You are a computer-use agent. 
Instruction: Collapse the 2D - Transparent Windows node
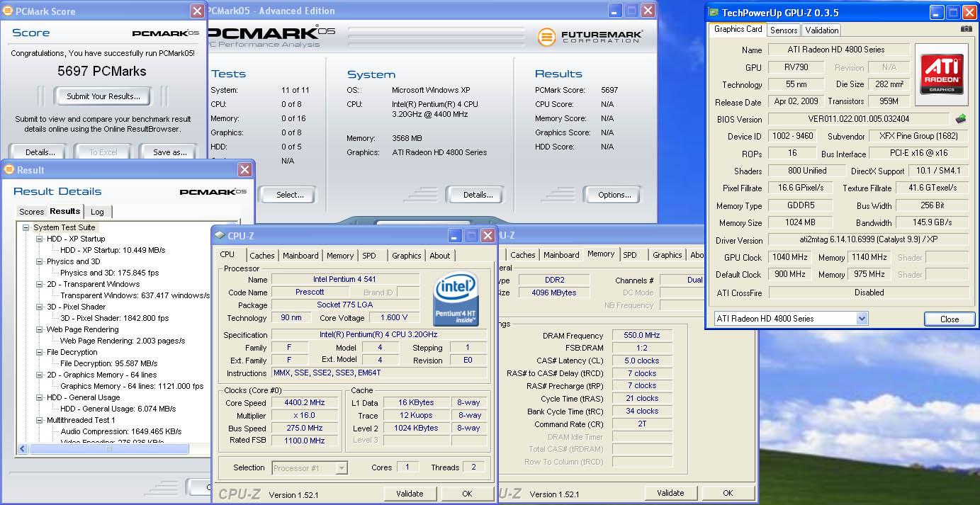[40, 284]
